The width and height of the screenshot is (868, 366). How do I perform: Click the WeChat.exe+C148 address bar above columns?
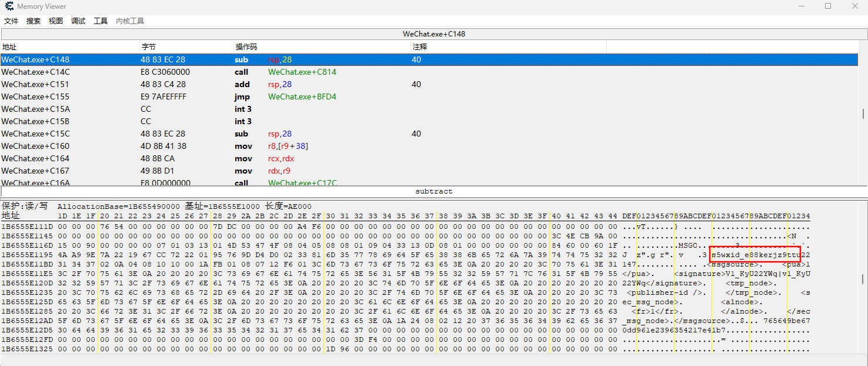tap(434, 34)
